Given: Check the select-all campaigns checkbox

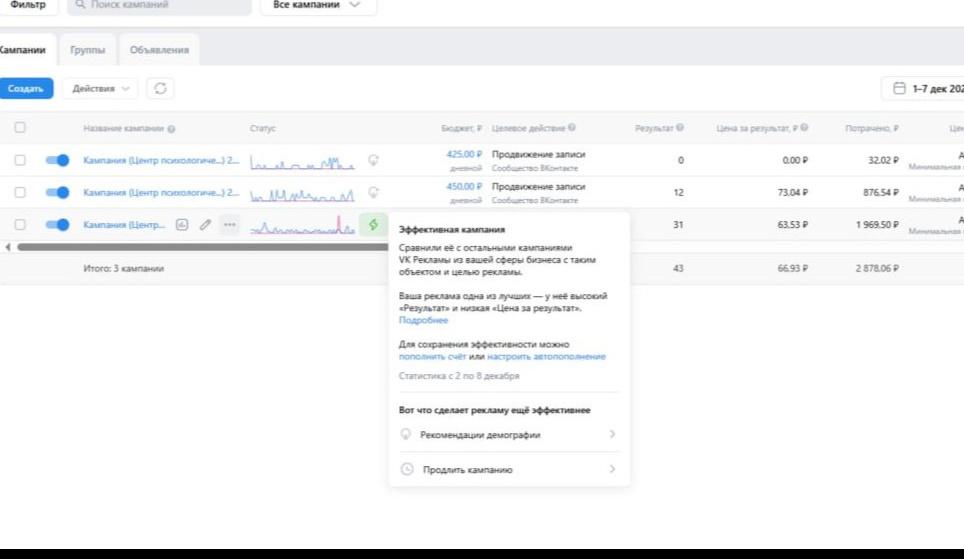Looking at the screenshot, I should click(20, 128).
